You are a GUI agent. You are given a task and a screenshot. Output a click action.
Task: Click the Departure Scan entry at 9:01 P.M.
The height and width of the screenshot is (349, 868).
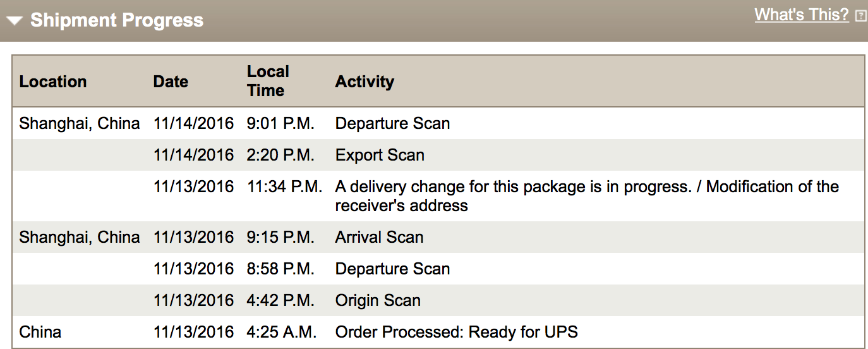point(392,123)
